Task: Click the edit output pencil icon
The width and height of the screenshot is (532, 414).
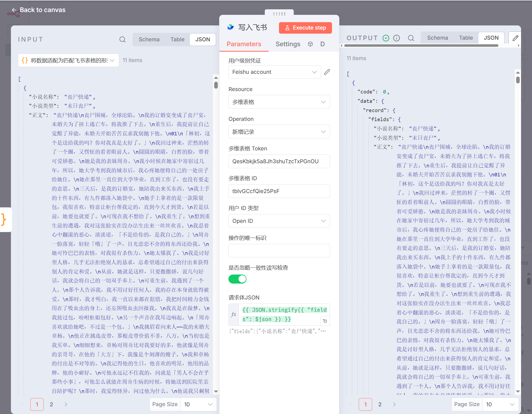Action: (515, 38)
